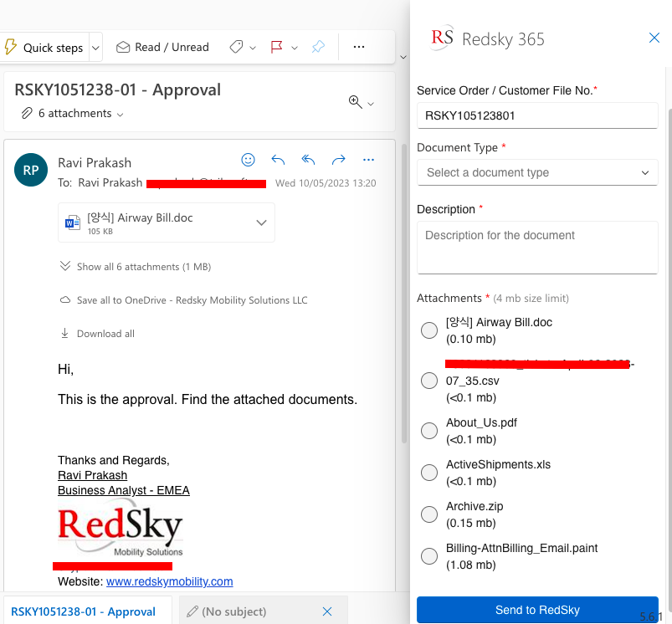Select the Archive.zip radio button
The width and height of the screenshot is (672, 624).
(429, 514)
